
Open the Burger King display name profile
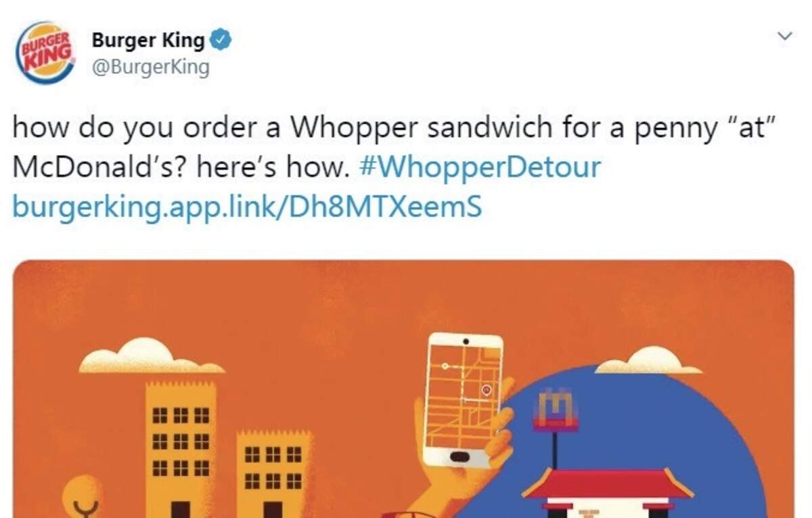(148, 41)
